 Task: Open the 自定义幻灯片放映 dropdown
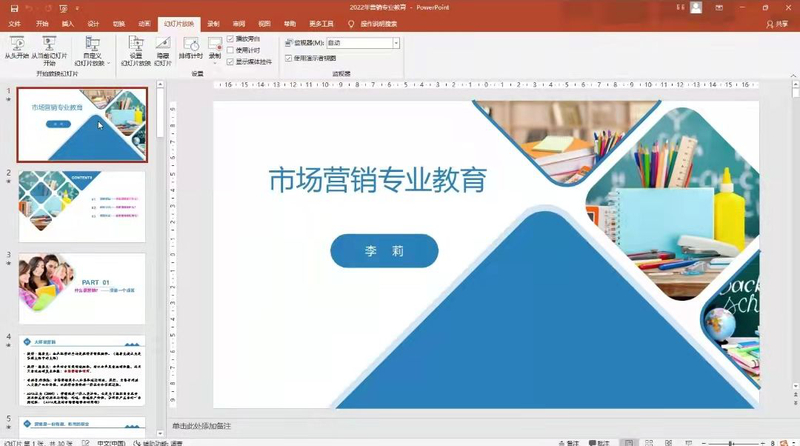(92, 51)
